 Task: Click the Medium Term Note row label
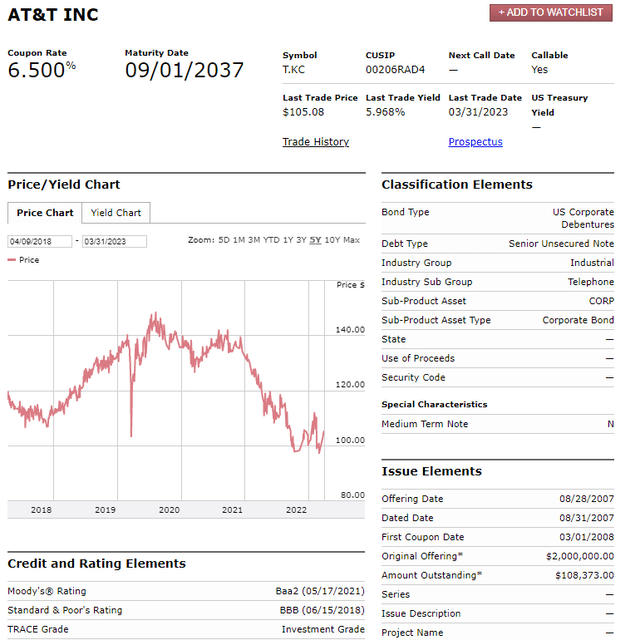424,424
